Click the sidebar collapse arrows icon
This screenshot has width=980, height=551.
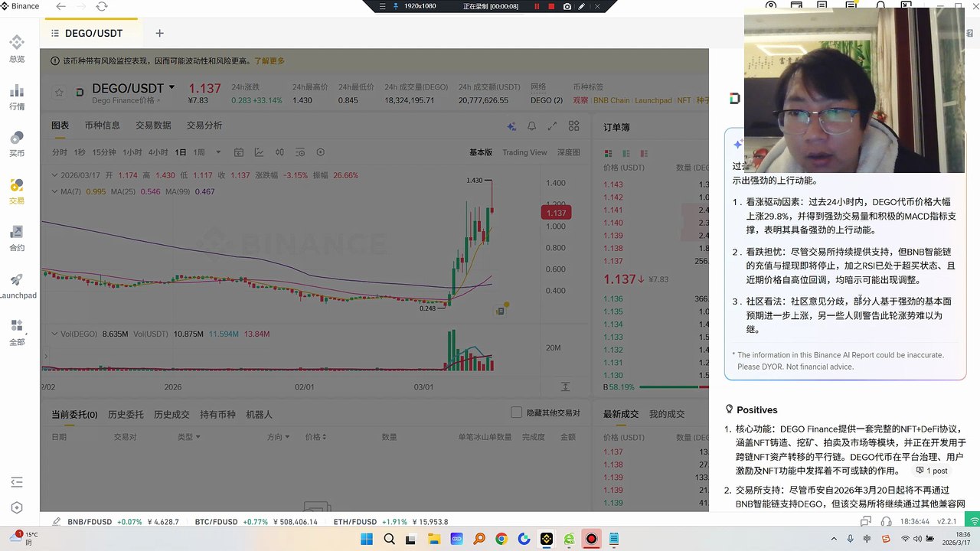pos(17,482)
